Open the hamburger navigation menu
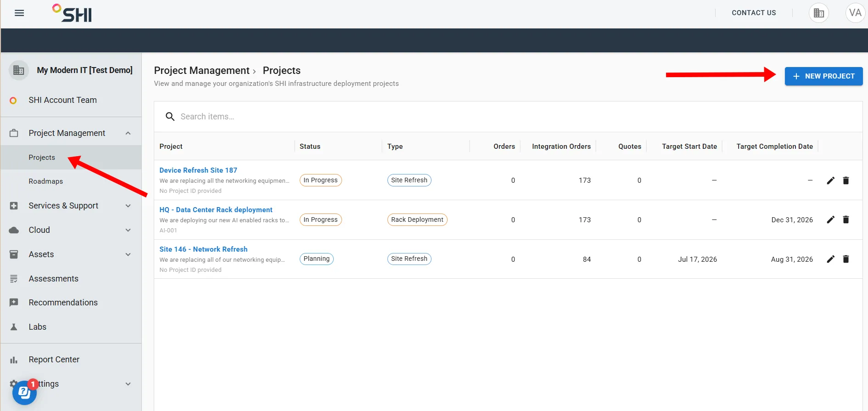 [x=19, y=13]
